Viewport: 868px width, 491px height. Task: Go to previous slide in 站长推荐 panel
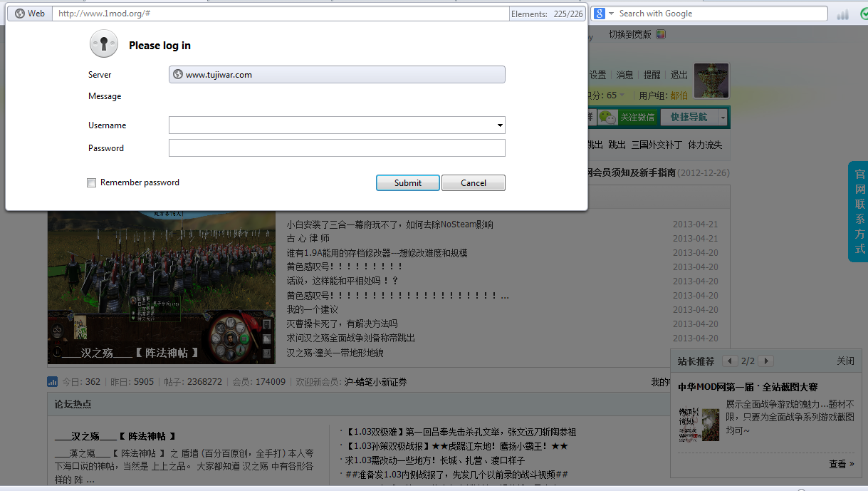(729, 361)
